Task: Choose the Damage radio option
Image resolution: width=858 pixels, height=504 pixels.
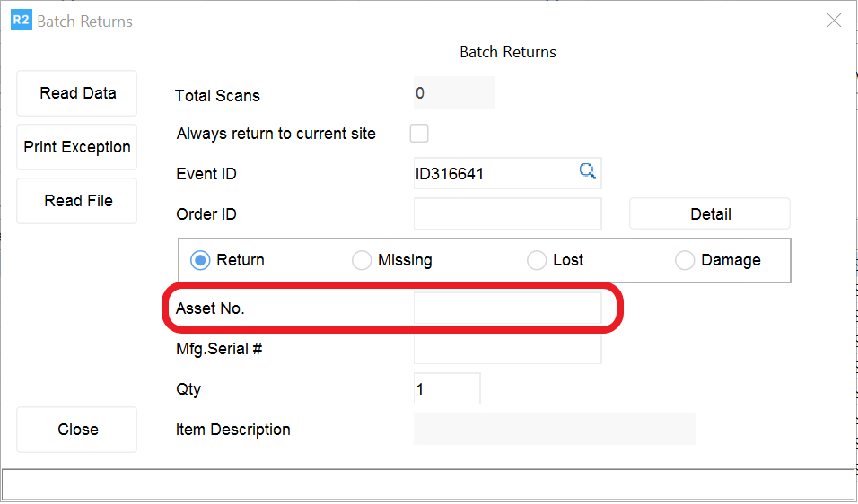Action: pos(685,260)
